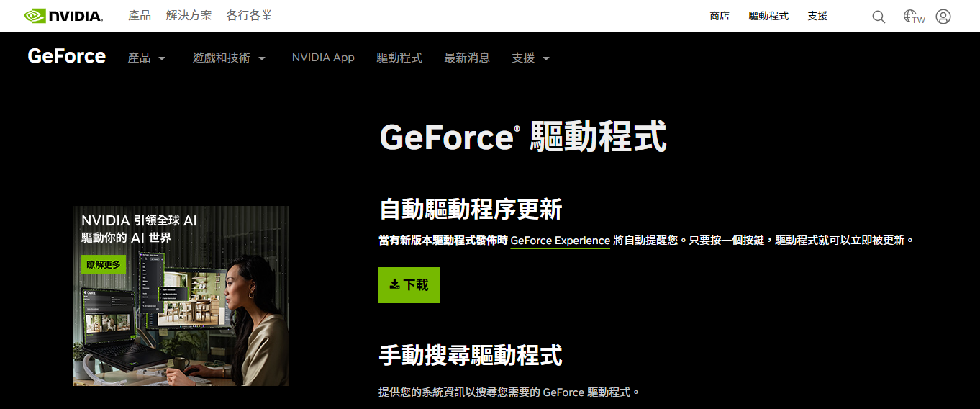Open 最新消息 in GeForce navigation
Screen dimensions: 980x409
467,58
